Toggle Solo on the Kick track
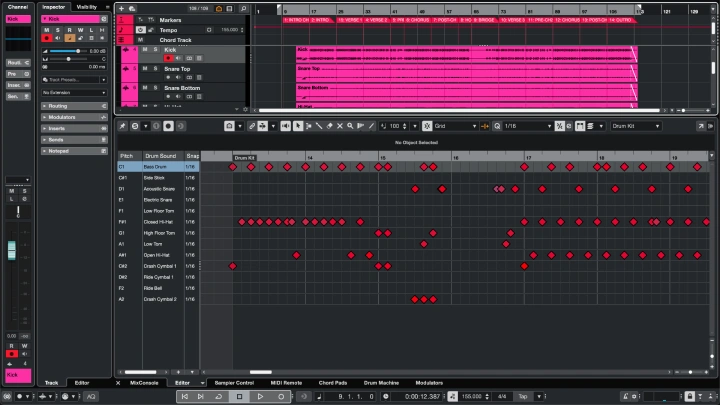This screenshot has width=720, height=405. [155, 49]
